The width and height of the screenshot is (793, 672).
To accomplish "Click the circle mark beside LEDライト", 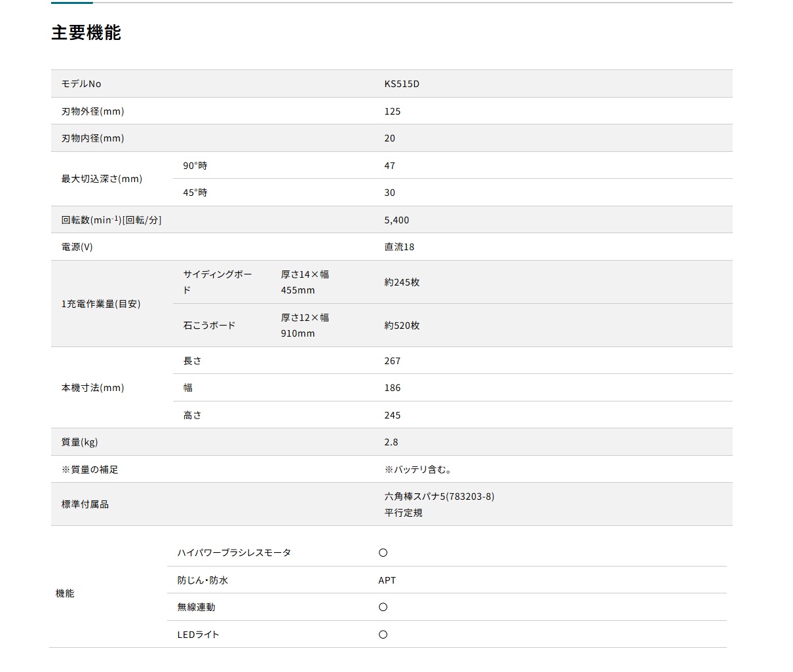I will 383,635.
